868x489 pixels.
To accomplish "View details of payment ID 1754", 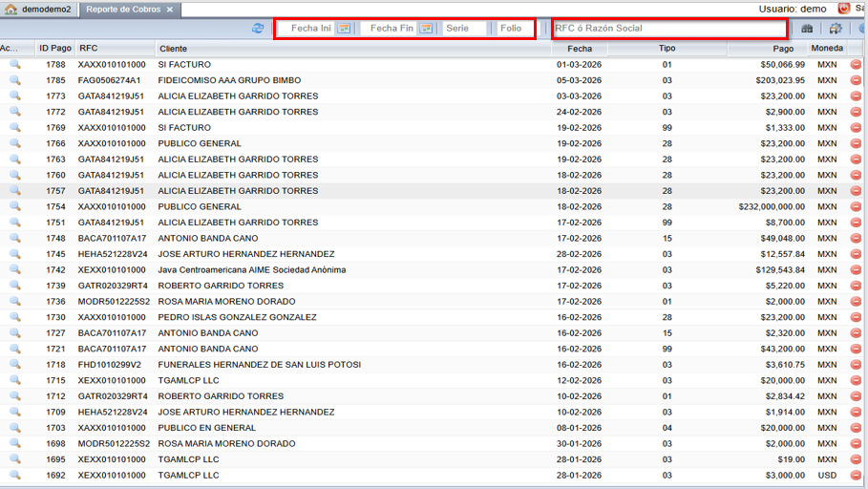I will [x=15, y=206].
